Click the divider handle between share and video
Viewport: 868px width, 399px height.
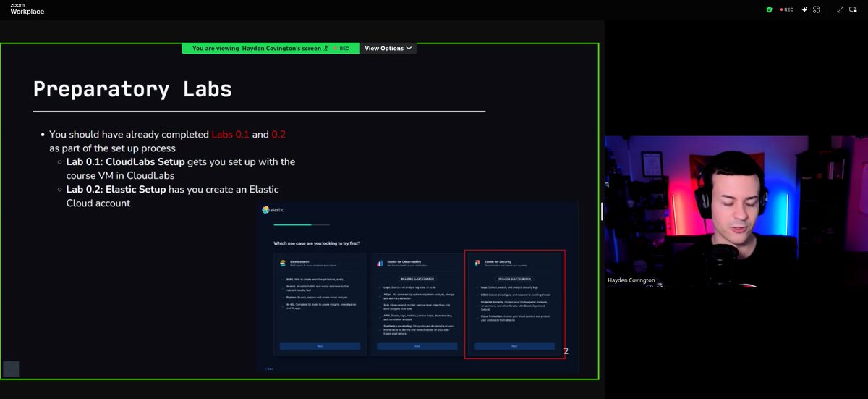pyautogui.click(x=602, y=210)
